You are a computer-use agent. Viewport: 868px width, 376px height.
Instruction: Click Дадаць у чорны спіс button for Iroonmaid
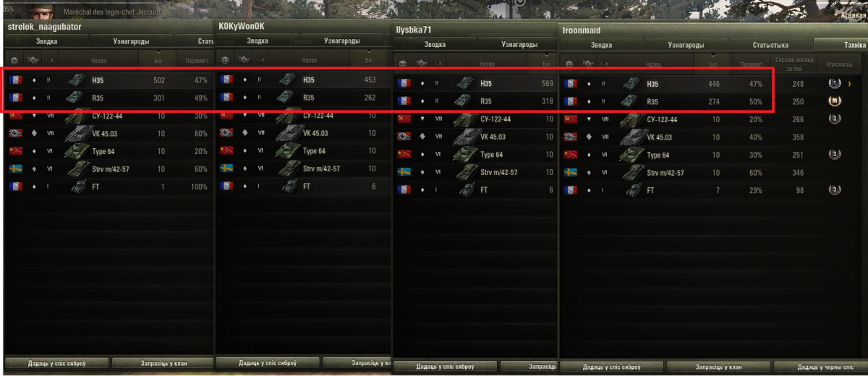[820, 367]
